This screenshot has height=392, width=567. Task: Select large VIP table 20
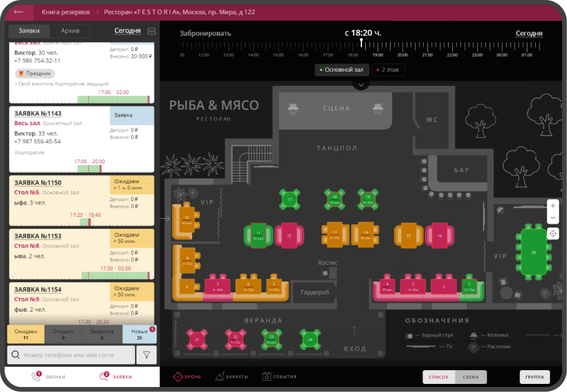click(x=533, y=252)
